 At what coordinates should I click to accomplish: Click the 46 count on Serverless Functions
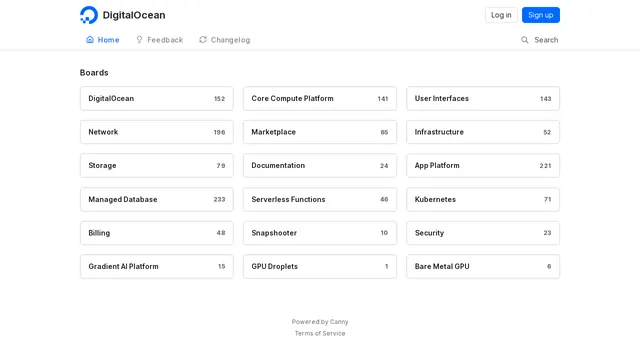tap(384, 199)
